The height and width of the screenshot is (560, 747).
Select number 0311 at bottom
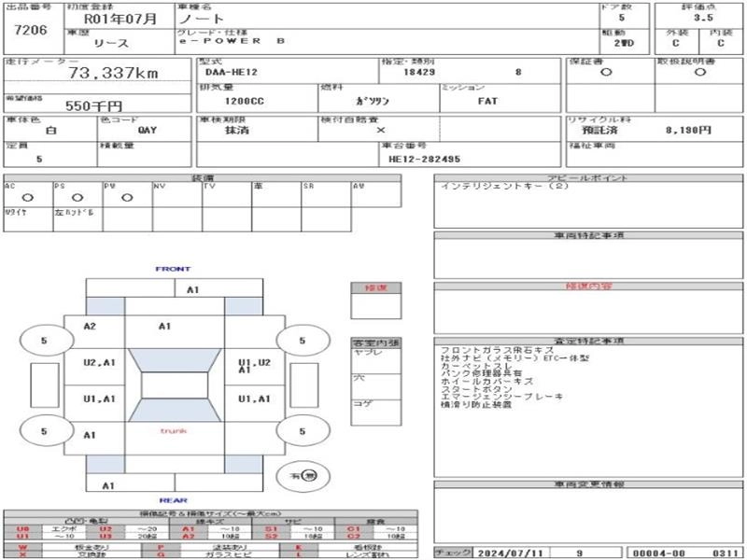726,553
